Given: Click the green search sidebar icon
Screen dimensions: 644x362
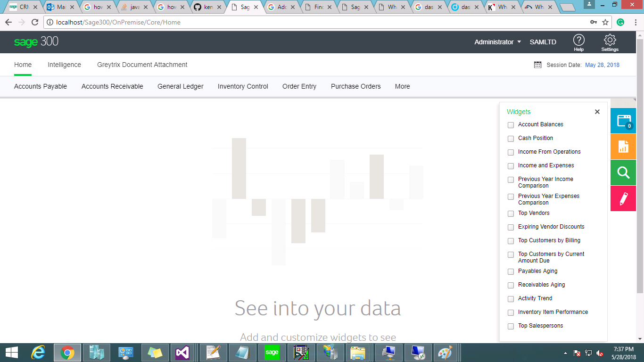Looking at the screenshot, I should pos(623,173).
